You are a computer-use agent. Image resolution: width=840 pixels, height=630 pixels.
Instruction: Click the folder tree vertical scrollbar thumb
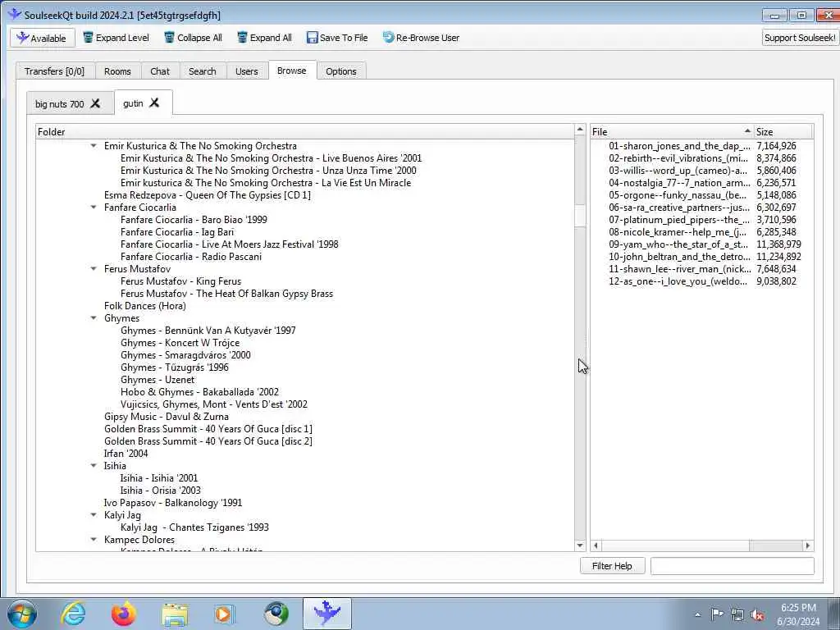(x=580, y=216)
